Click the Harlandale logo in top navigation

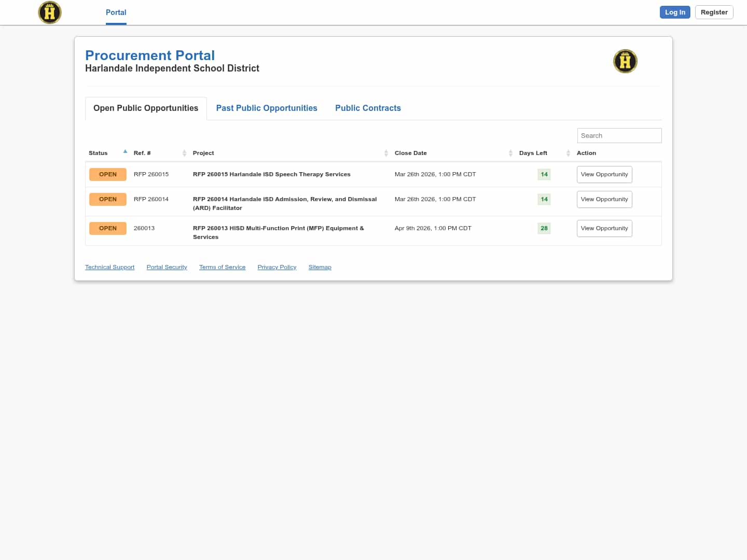click(50, 12)
